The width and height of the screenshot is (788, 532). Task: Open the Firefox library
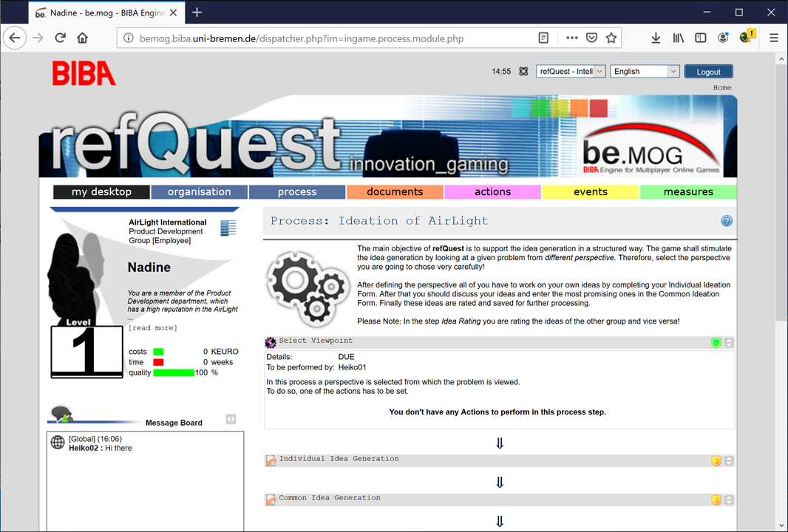click(x=679, y=38)
